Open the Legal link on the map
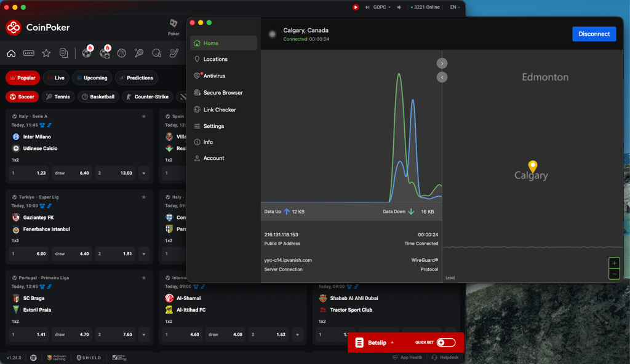 pyautogui.click(x=450, y=278)
